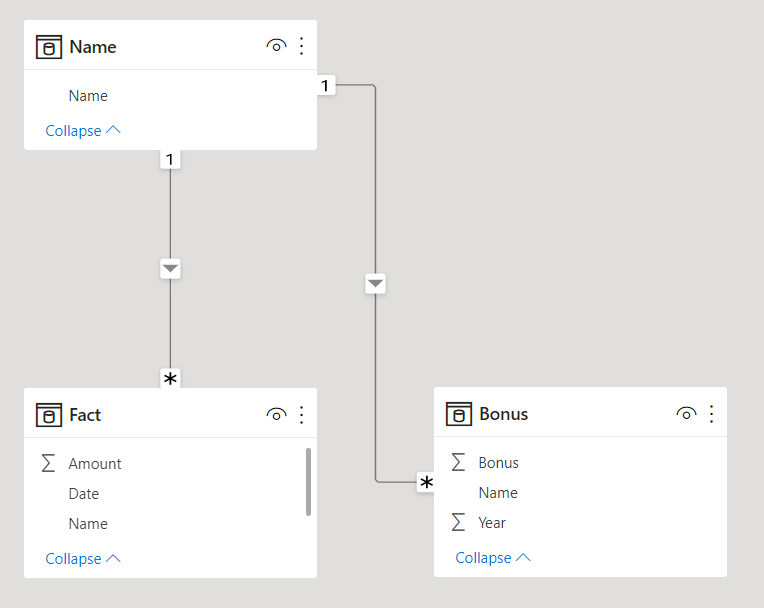
Task: Open more options menu for Name table
Action: 302,46
